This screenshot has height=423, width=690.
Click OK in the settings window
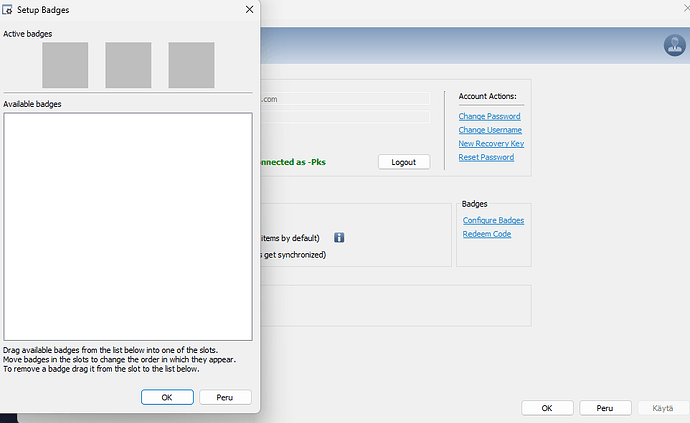(547, 408)
